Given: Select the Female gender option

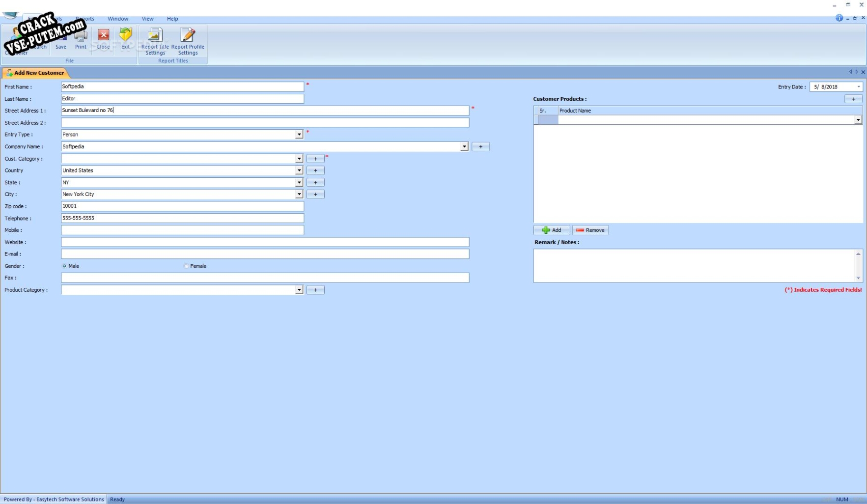Looking at the screenshot, I should 187,266.
